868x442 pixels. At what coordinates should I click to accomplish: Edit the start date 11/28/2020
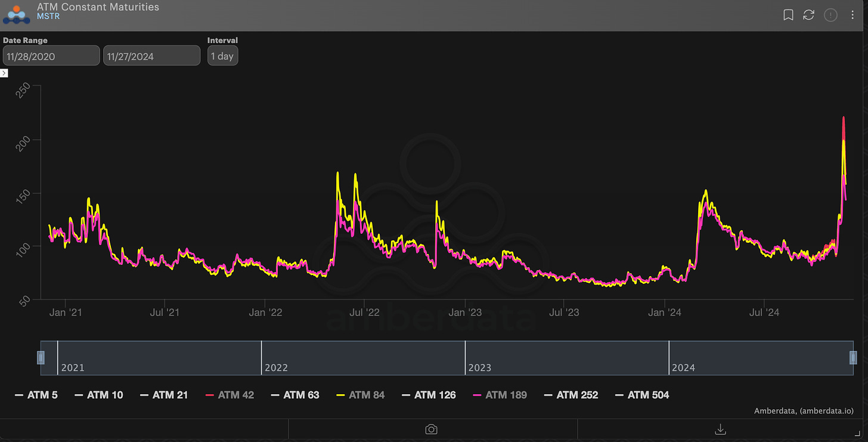tap(51, 56)
